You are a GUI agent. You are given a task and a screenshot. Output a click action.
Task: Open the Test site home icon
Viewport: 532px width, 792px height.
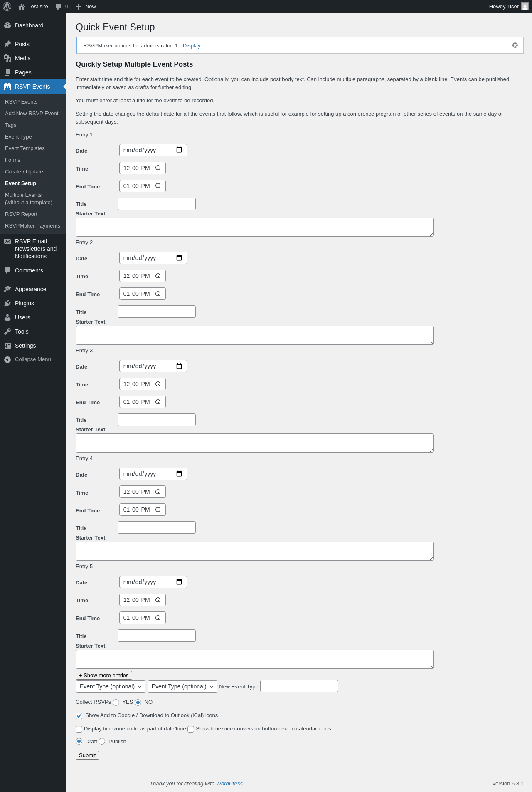(x=22, y=7)
